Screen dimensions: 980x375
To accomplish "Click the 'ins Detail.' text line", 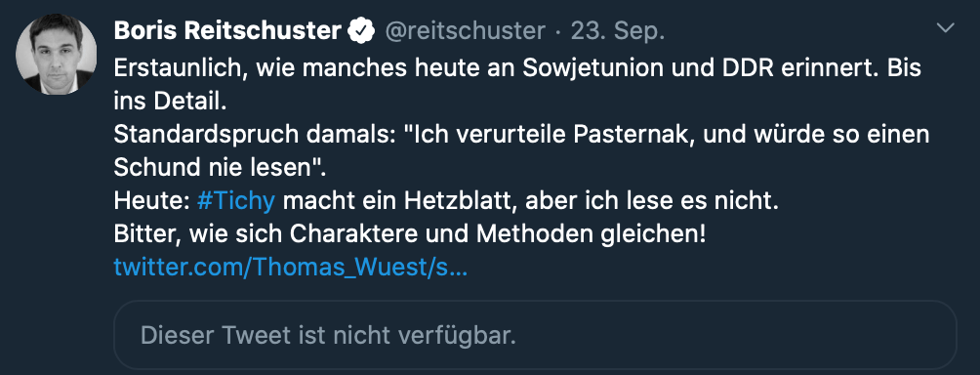I will [170, 102].
